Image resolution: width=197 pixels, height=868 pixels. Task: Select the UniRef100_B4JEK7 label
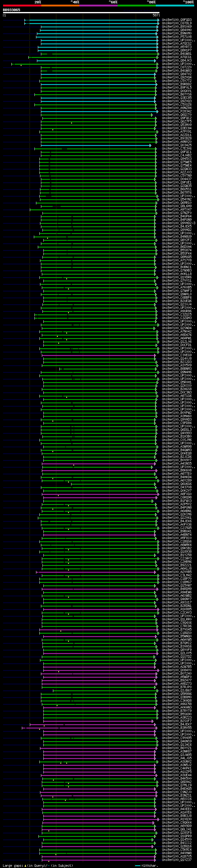coord(177,724)
